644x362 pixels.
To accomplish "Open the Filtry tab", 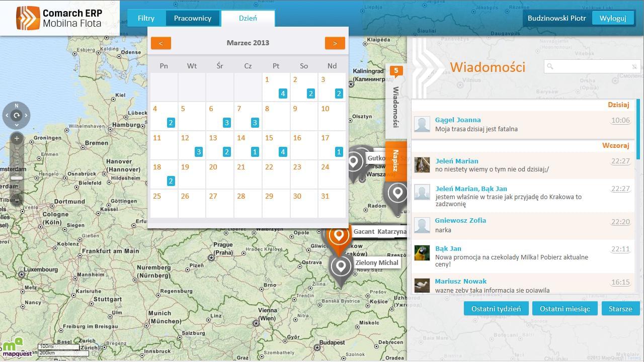I will (146, 18).
